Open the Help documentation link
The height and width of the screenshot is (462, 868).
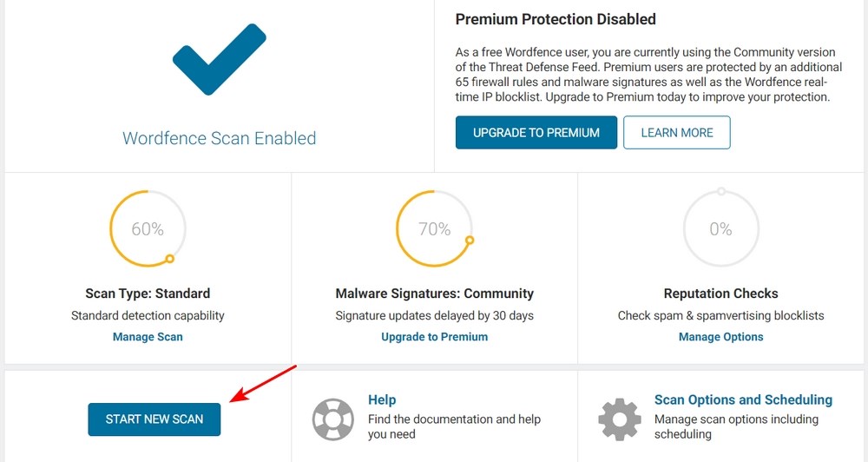[x=382, y=400]
